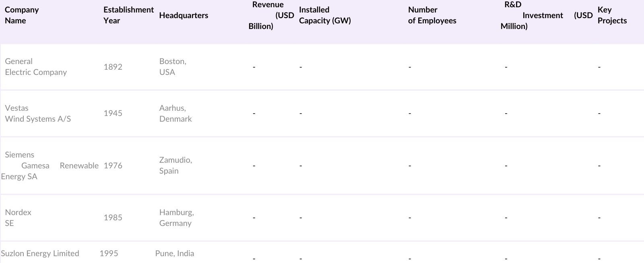Click the "Pune, India" headquarters cell

coord(175,253)
